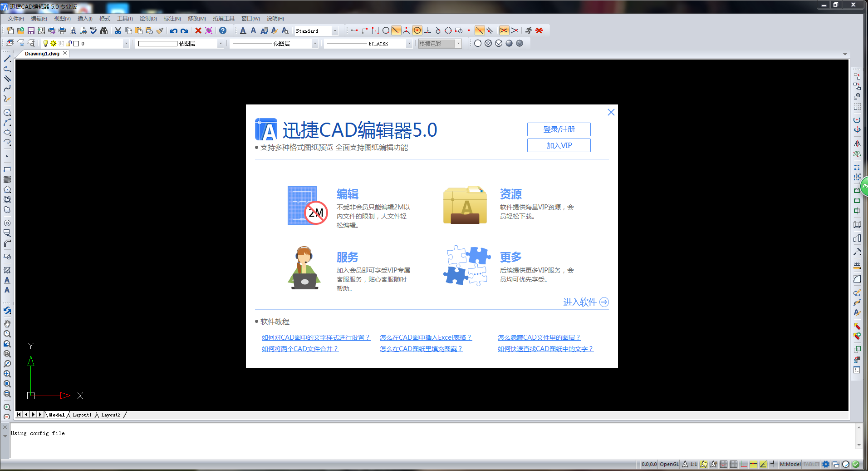Click the Redo arrow icon
868x471 pixels.
point(184,30)
